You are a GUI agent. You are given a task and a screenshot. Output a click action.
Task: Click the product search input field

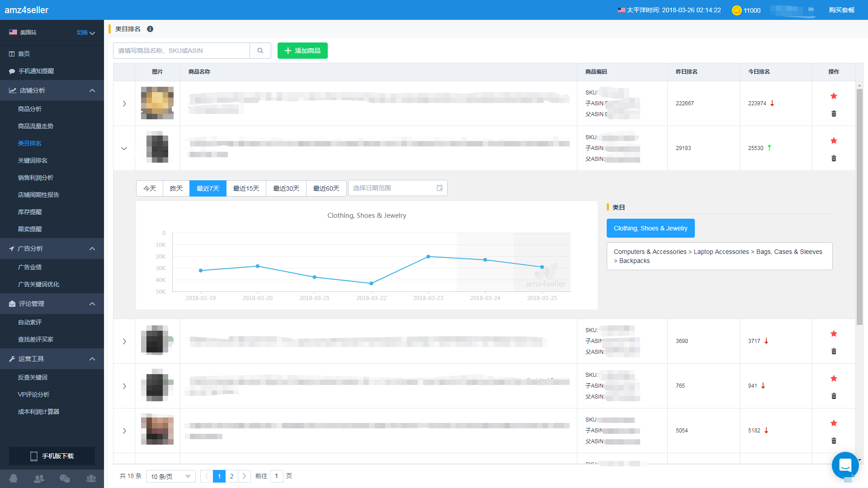tap(181, 51)
